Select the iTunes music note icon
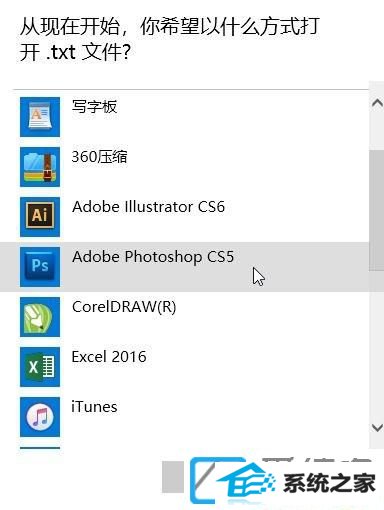 [40, 417]
